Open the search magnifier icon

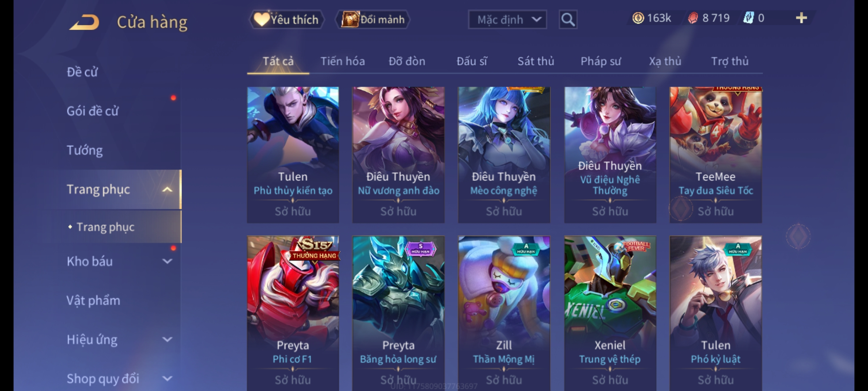click(568, 20)
